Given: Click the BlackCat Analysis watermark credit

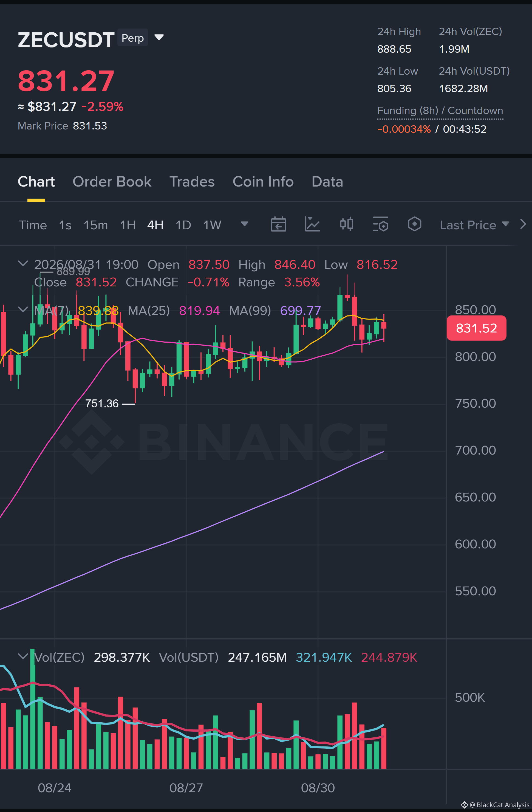Looking at the screenshot, I should pyautogui.click(x=495, y=805).
